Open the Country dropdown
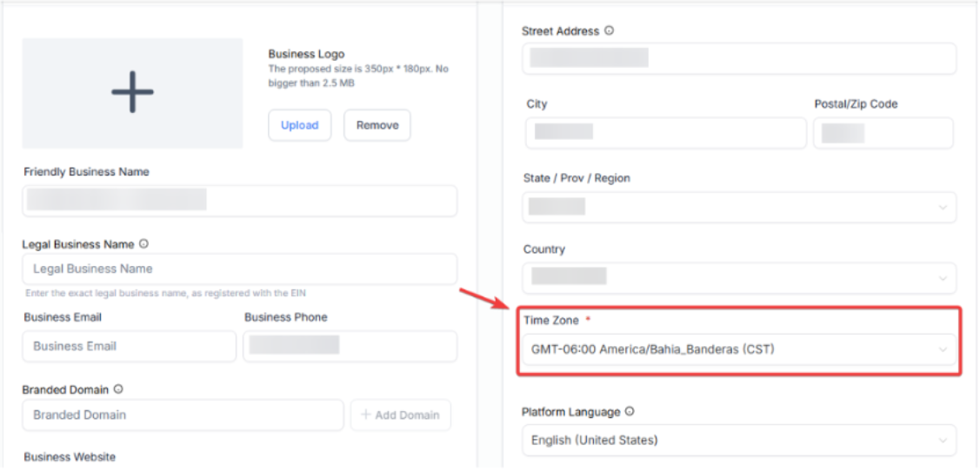 pos(738,277)
